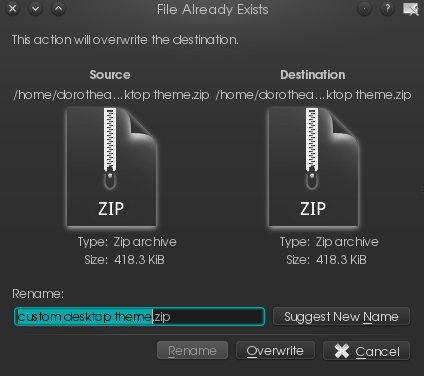This screenshot has width=424, height=376.
Task: Minimize dialog with the down chevron button
Action: pos(35,9)
